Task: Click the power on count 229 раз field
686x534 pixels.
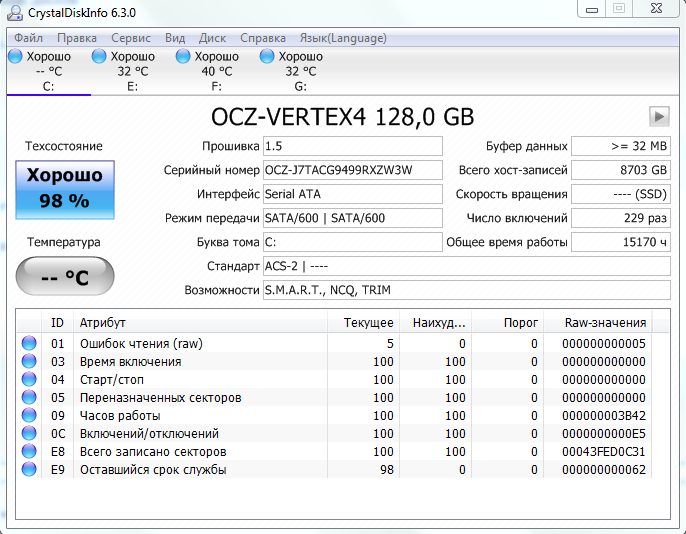Action: pos(621,218)
